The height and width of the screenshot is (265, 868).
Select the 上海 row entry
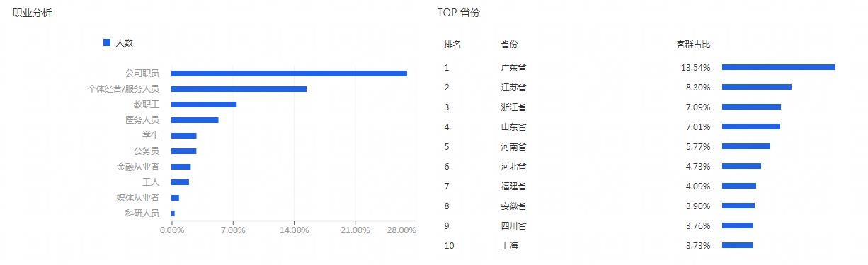(641, 246)
